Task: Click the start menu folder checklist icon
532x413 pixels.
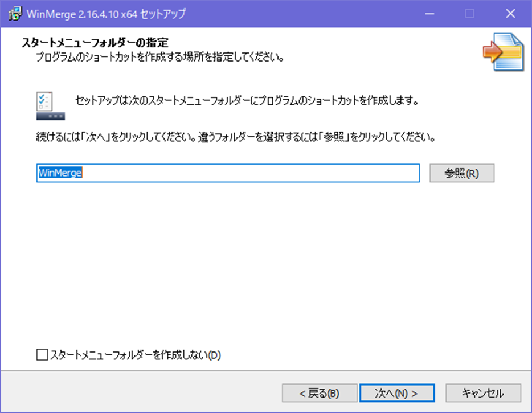Action: click(51, 105)
